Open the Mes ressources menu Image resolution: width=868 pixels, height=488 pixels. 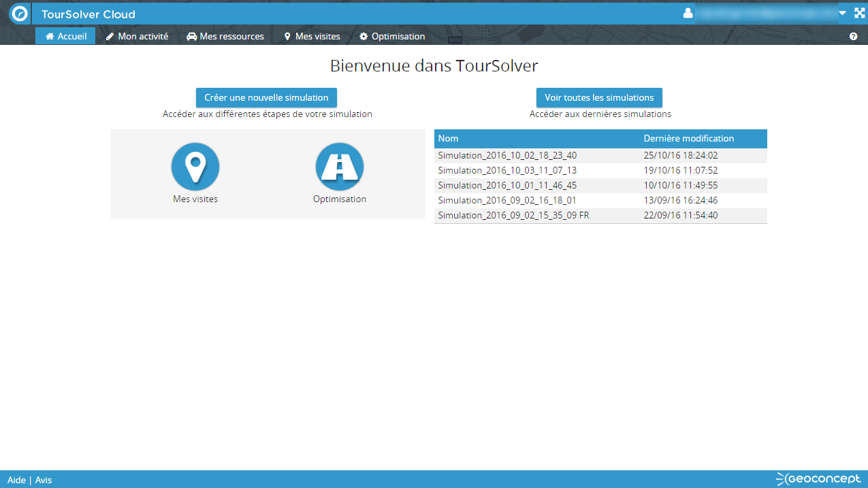(x=225, y=36)
